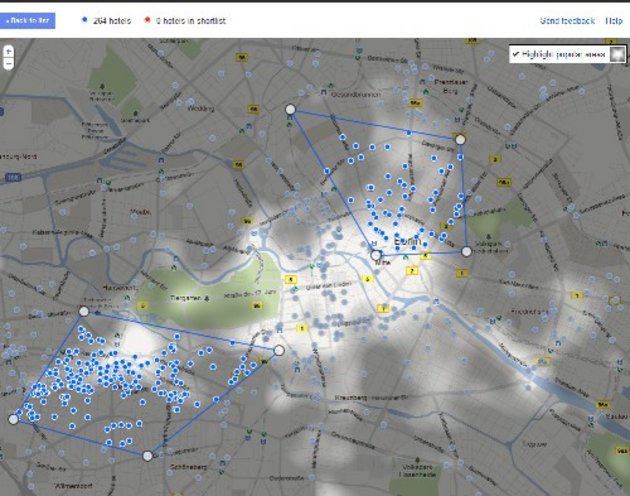
Task: Zoom in with the map plus button
Action: pos(8,50)
